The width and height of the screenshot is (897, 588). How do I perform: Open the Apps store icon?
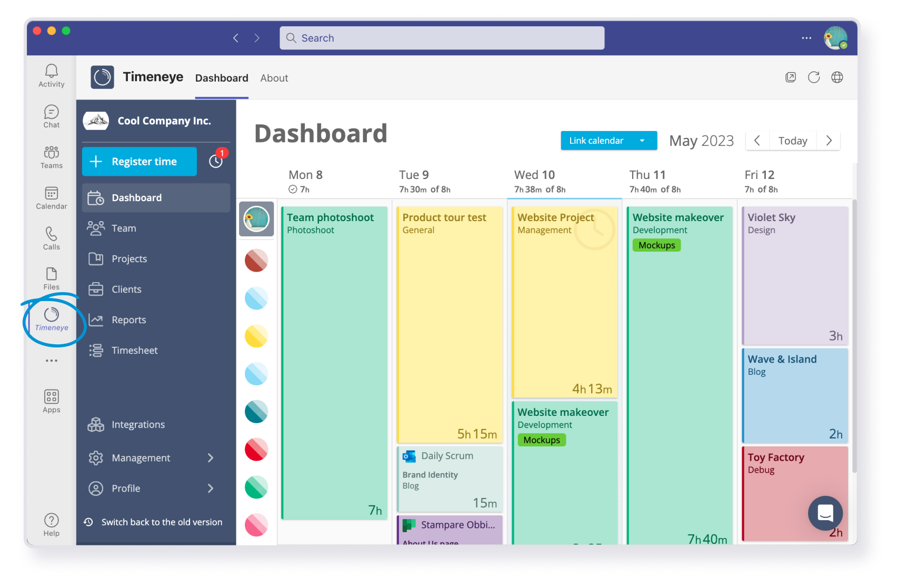click(x=52, y=402)
